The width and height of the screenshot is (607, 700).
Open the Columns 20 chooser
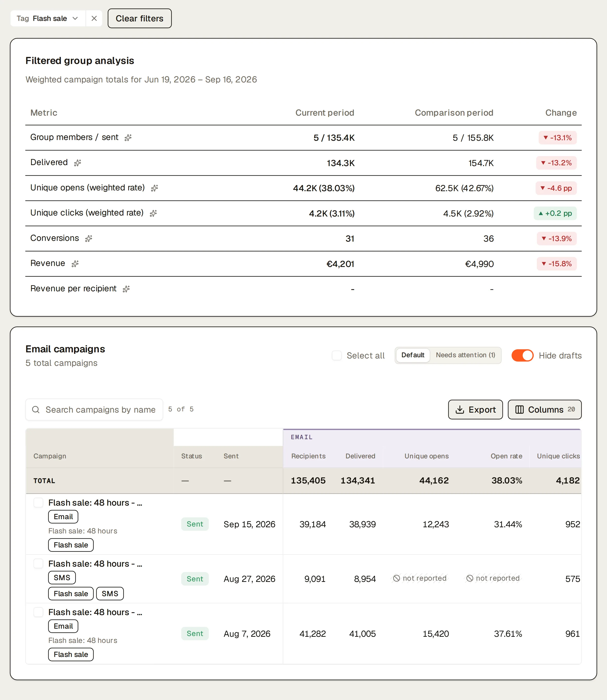coord(544,410)
